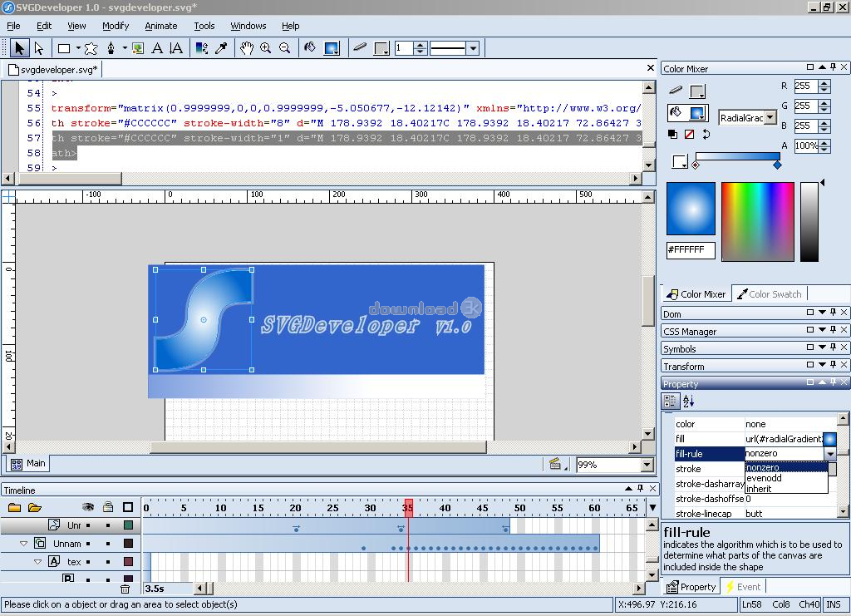Expand the Dom panel arrow
The width and height of the screenshot is (851, 616).
[822, 312]
